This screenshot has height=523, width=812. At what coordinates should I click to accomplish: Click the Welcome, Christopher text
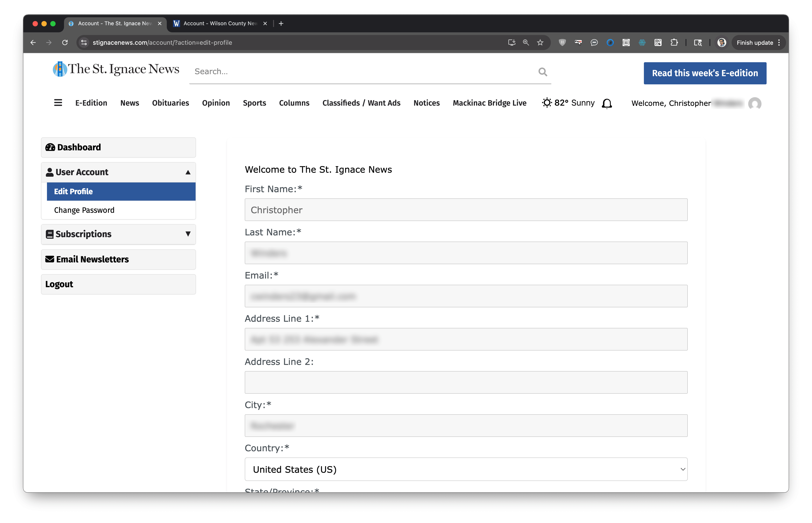[x=671, y=103]
